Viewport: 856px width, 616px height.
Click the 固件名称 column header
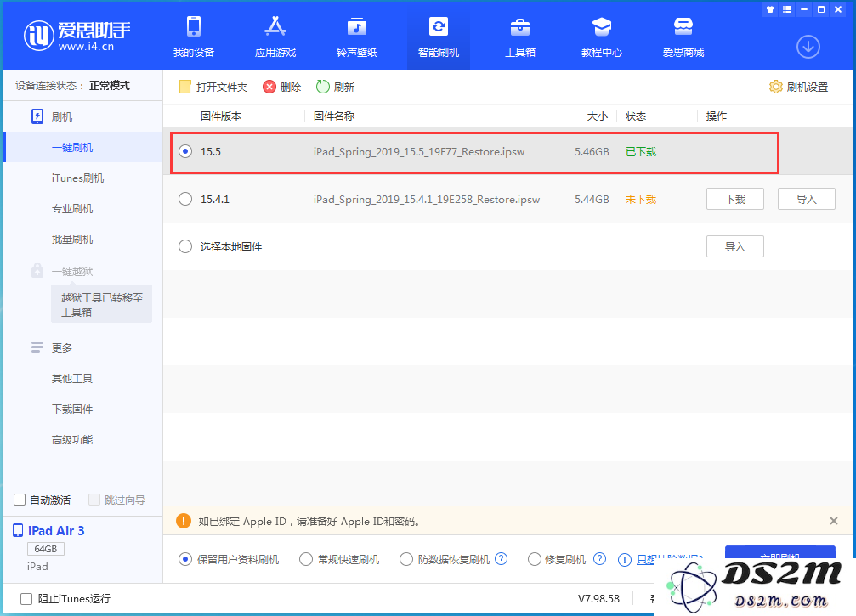(334, 116)
